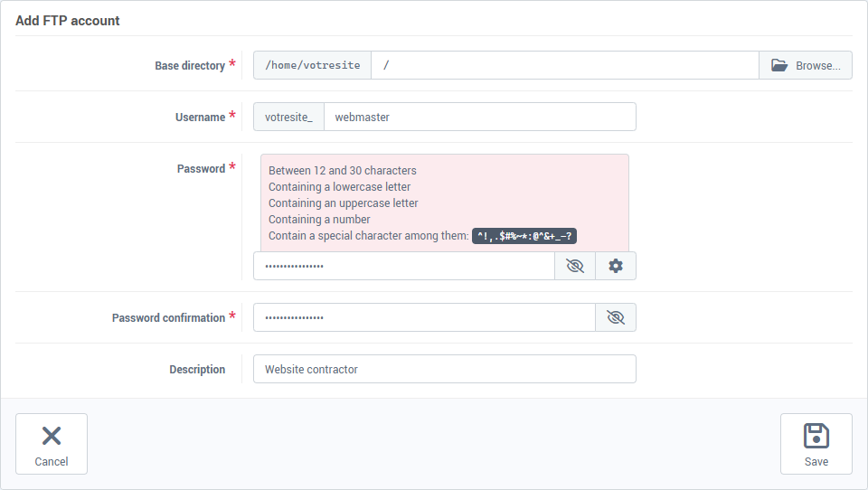Edit the webmaster username field
Image resolution: width=868 pixels, height=490 pixels.
point(480,117)
